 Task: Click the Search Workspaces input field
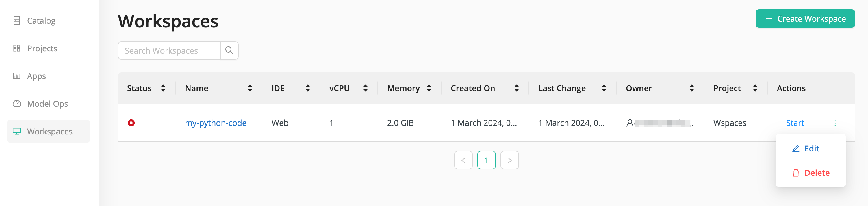coord(169,50)
